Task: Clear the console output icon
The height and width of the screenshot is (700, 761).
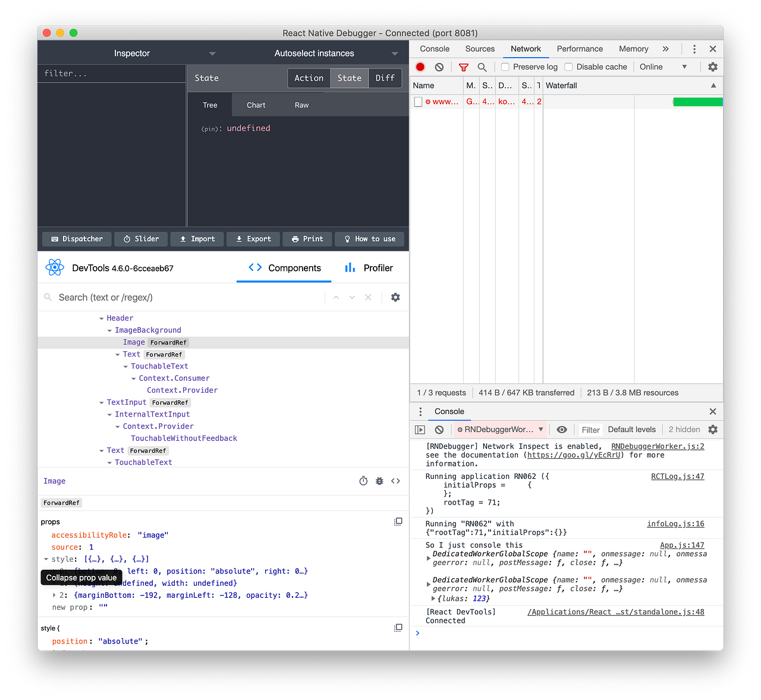Action: click(x=439, y=430)
